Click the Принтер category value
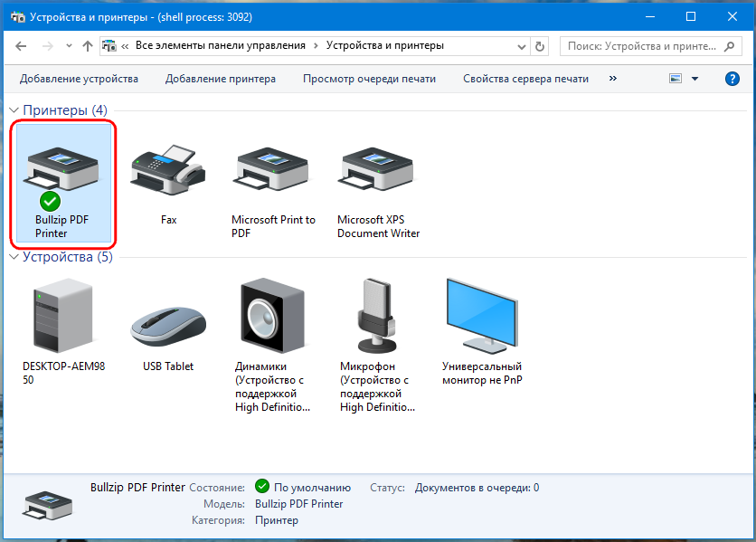Image resolution: width=756 pixels, height=542 pixels. 277,520
